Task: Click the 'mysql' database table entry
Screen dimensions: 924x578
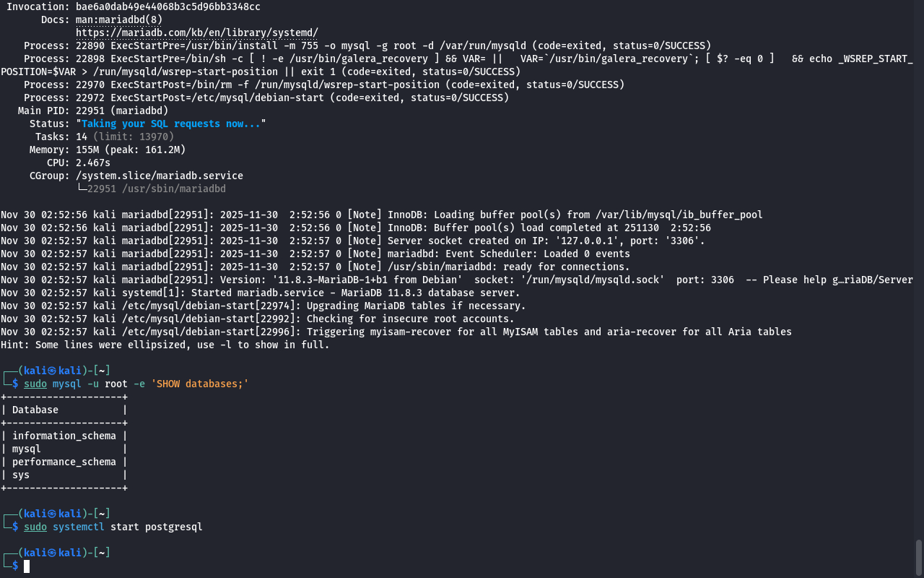Action: [x=27, y=449]
